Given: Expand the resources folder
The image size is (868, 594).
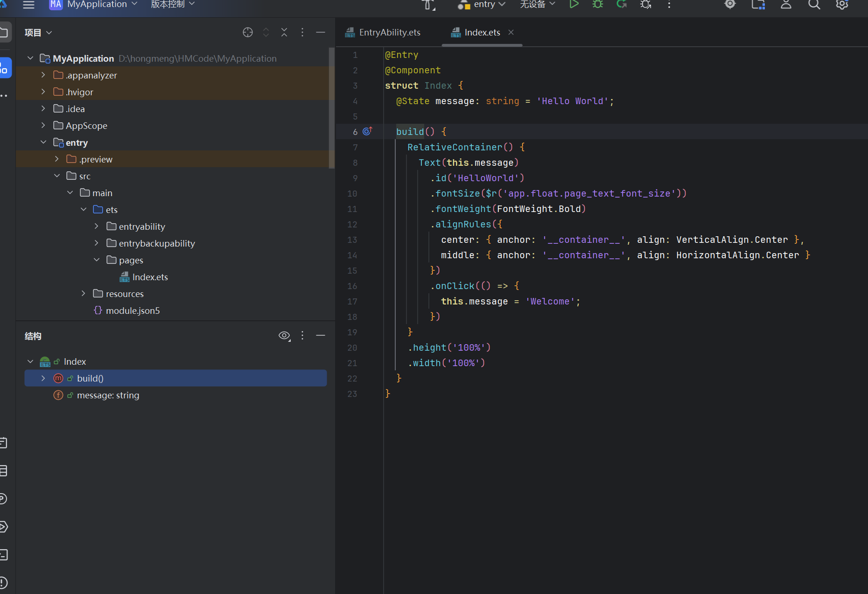Looking at the screenshot, I should tap(84, 293).
